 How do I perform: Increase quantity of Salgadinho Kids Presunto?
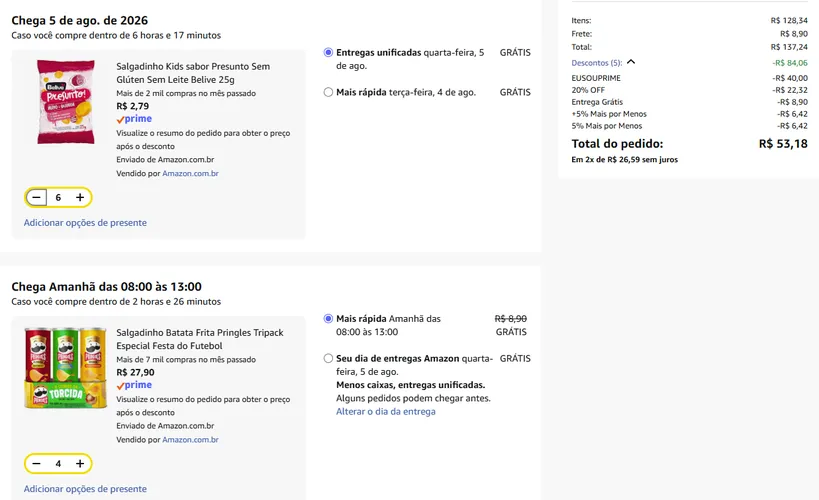(x=80, y=197)
